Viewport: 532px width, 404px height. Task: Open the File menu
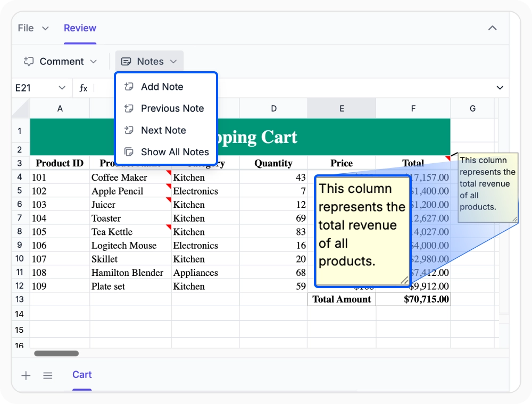point(33,28)
